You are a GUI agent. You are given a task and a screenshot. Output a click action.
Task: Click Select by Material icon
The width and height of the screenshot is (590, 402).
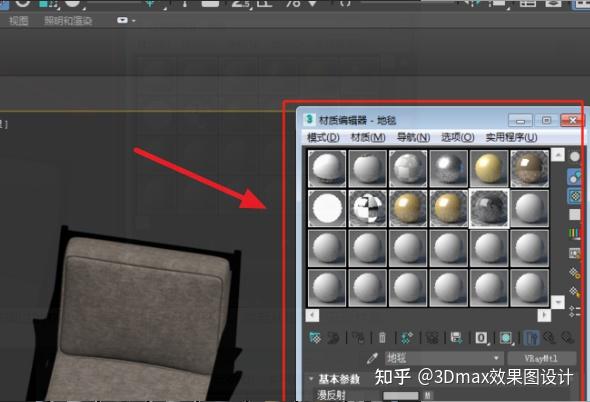(574, 292)
